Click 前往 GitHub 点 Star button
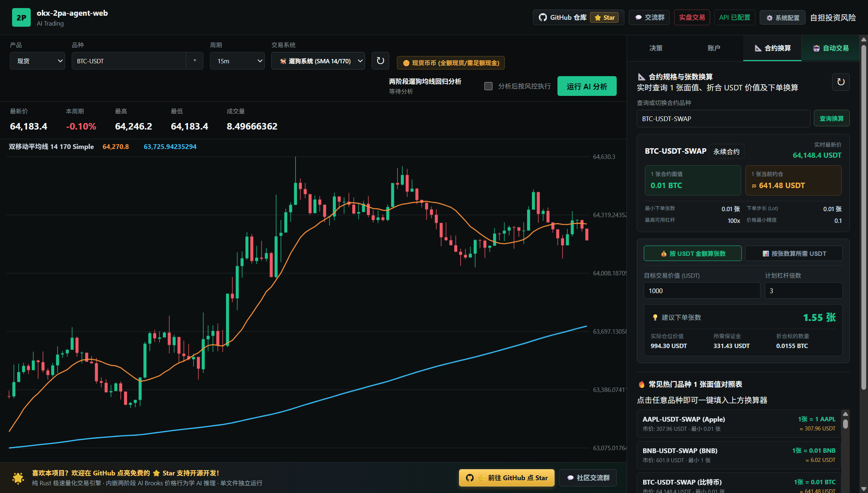Image resolution: width=868 pixels, height=493 pixels. pos(507,478)
